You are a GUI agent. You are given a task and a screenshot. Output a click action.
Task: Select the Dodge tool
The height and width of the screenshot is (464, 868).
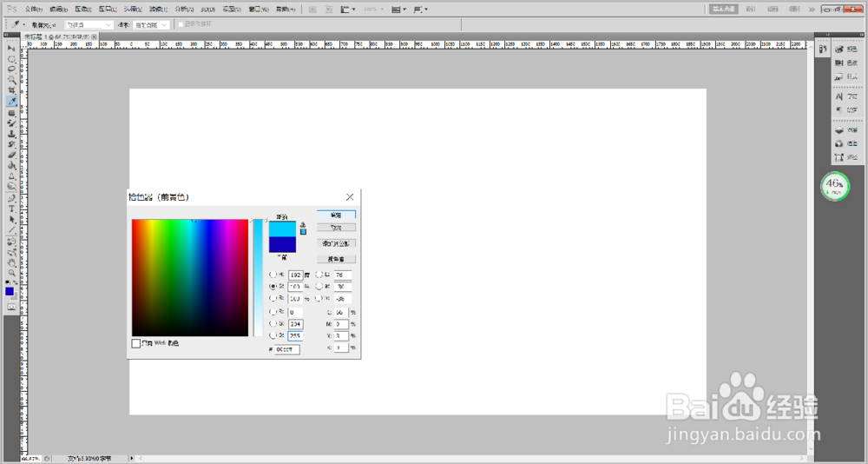point(11,186)
